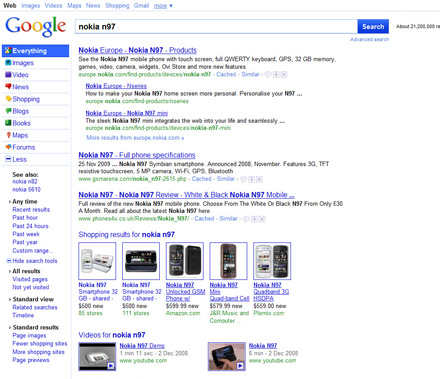This screenshot has width=440, height=379.
Task: Open the 'more' dropdown in top bar
Action: click(163, 6)
